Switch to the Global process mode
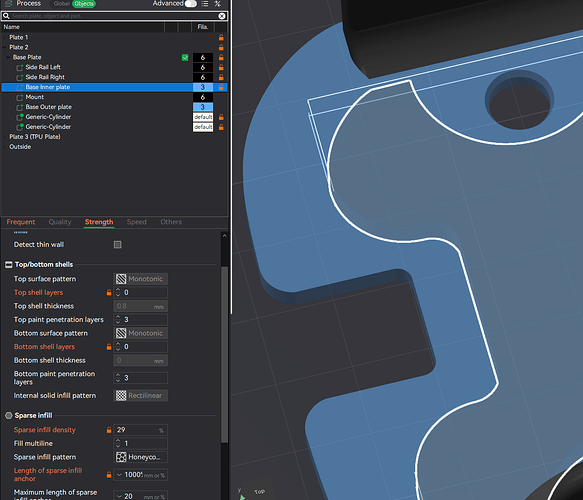Viewport: 583px width, 500px height. [61, 4]
